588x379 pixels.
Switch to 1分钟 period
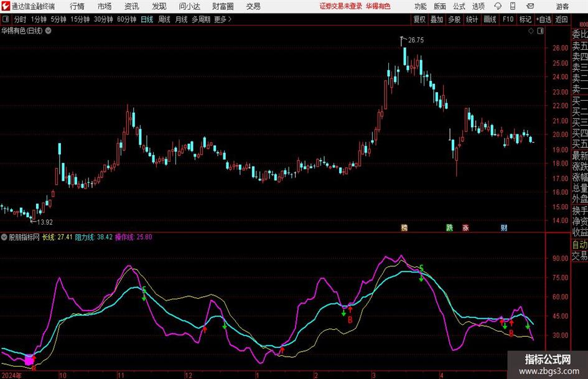coord(39,19)
